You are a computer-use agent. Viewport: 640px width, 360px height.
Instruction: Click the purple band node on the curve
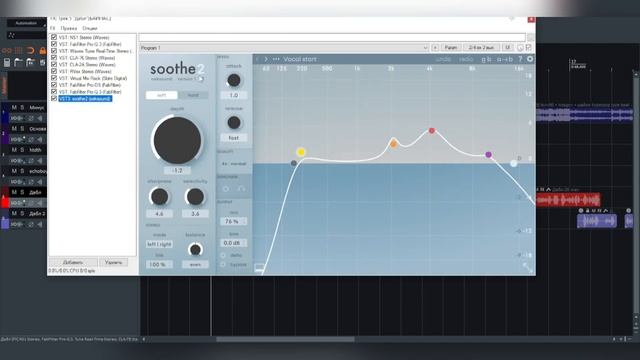click(488, 155)
